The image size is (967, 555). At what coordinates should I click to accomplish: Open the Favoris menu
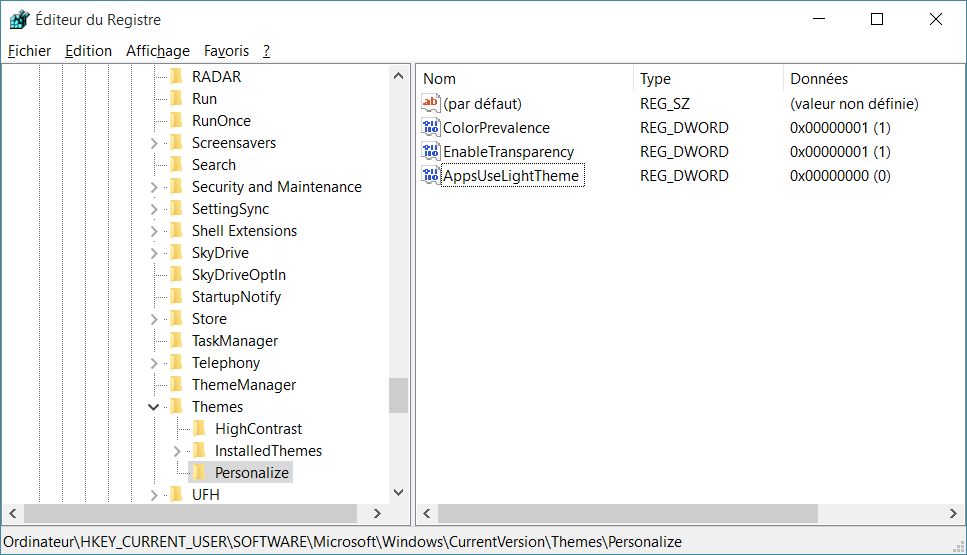(226, 51)
